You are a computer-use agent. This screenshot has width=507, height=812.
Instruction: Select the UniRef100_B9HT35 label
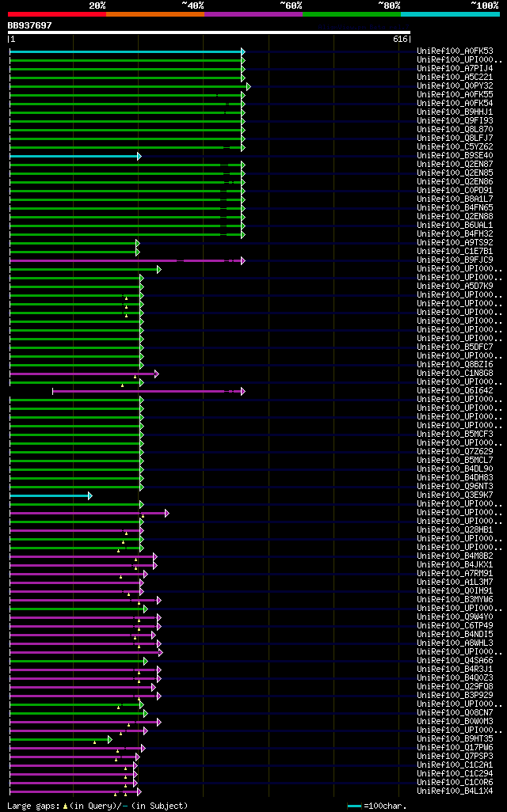click(x=456, y=739)
